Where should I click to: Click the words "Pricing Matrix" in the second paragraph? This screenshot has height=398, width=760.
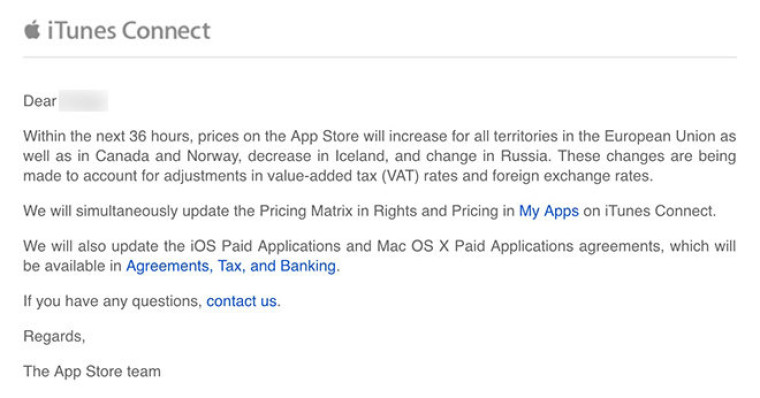click(306, 211)
